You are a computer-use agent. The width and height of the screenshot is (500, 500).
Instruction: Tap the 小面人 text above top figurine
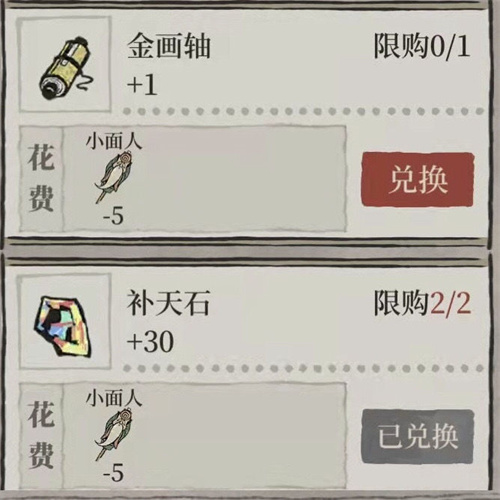click(x=114, y=142)
